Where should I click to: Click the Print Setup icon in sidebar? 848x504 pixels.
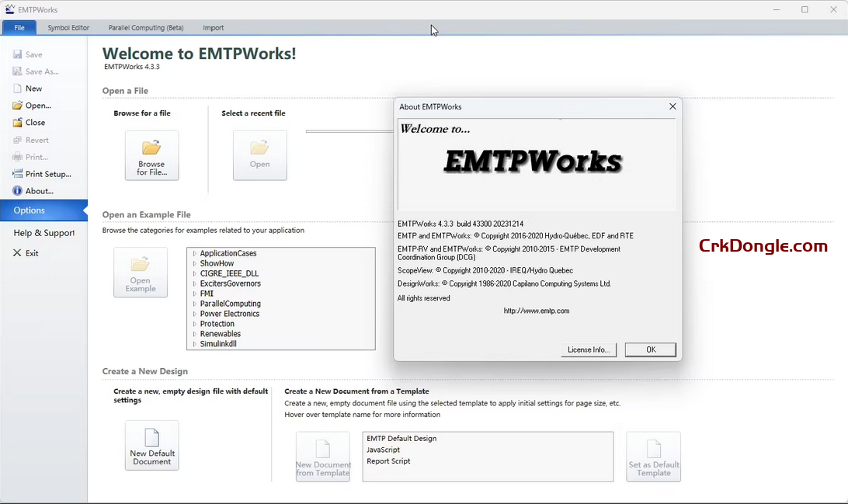17,174
